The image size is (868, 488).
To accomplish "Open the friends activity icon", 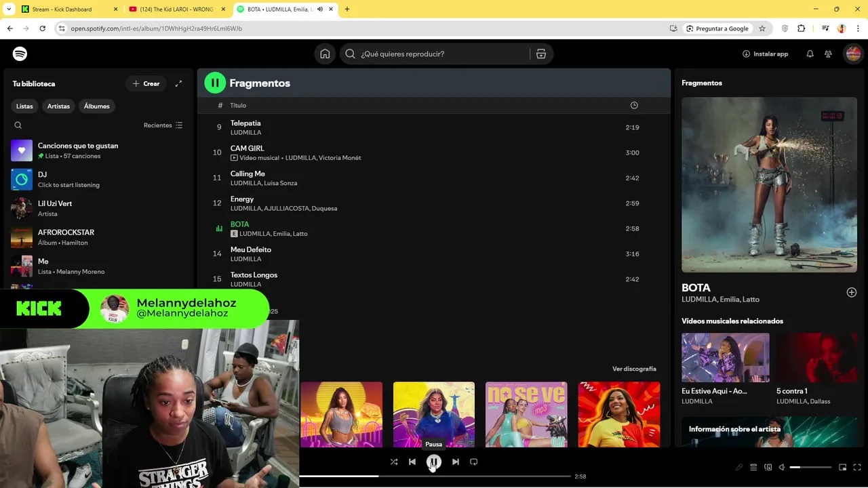I will [828, 54].
